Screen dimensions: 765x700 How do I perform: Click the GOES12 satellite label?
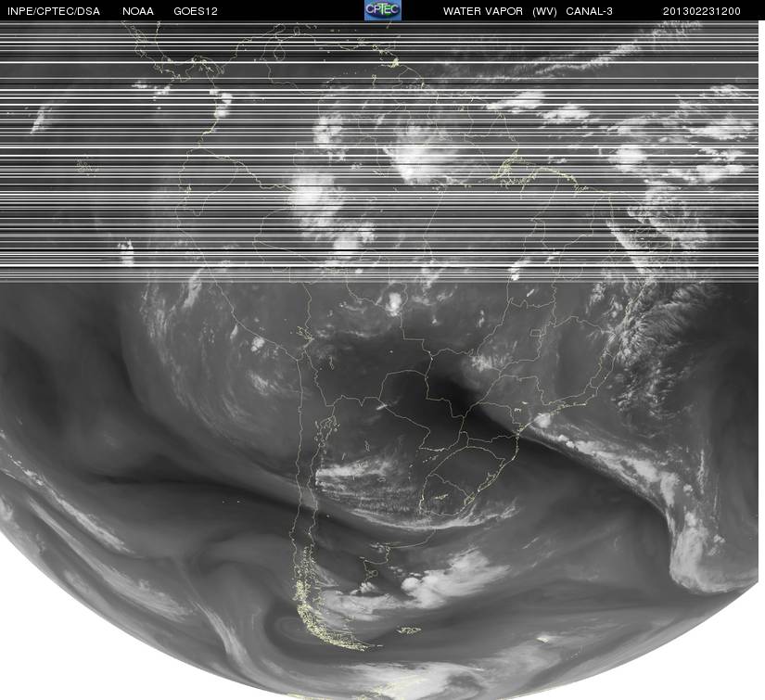tap(196, 11)
